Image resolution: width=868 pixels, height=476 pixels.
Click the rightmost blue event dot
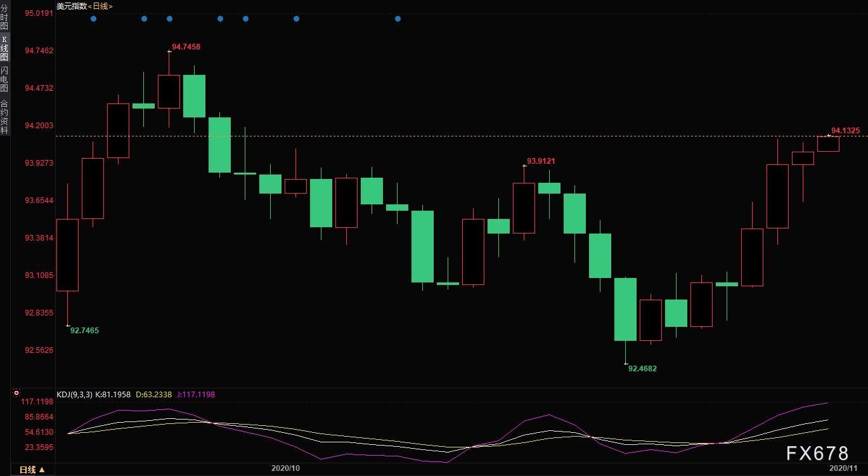[398, 19]
